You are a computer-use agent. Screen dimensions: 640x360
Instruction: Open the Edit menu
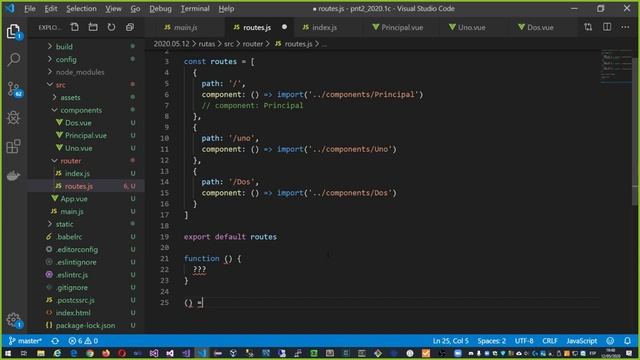coord(51,9)
